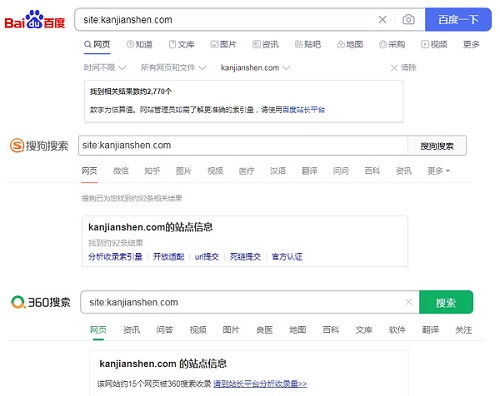The height and width of the screenshot is (396, 500).
Task: Open 360 软件 tab
Action: point(397,330)
